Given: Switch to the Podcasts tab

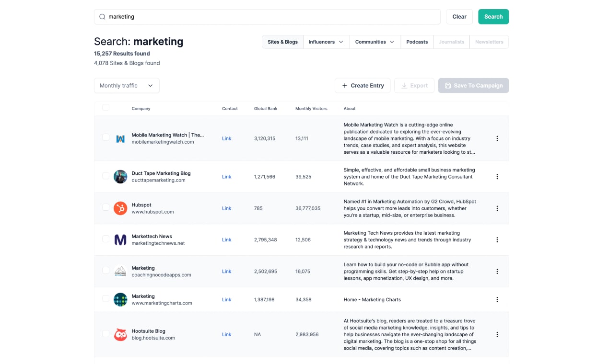Looking at the screenshot, I should click(x=417, y=42).
